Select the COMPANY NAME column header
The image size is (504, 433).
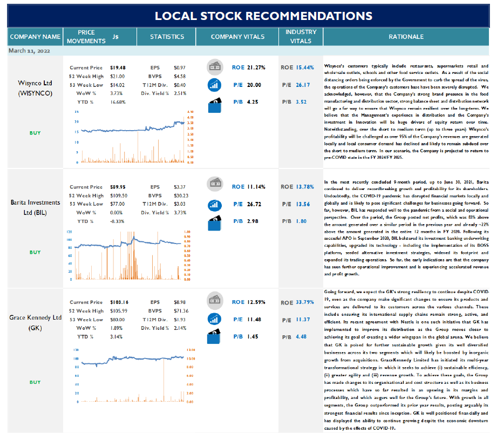[x=35, y=37]
